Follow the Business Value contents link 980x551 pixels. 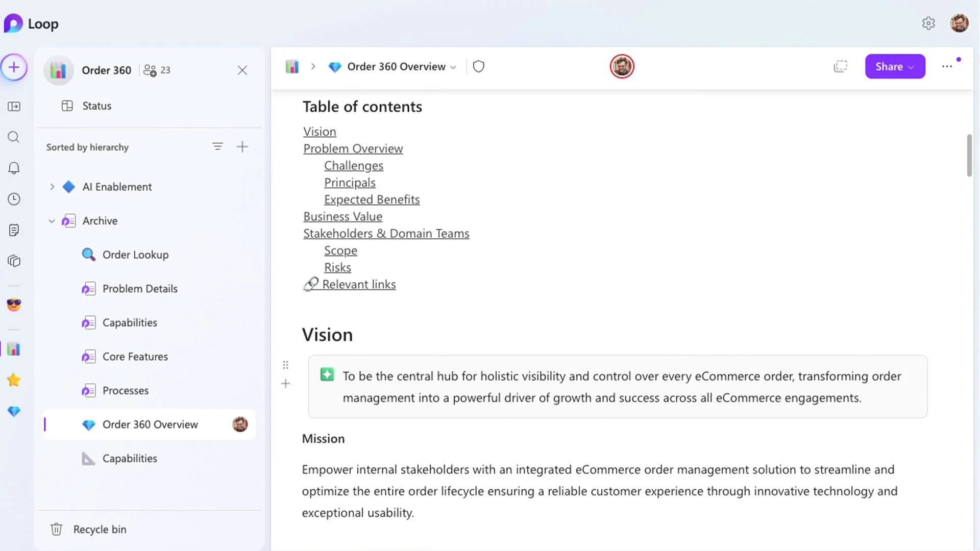[x=342, y=217]
